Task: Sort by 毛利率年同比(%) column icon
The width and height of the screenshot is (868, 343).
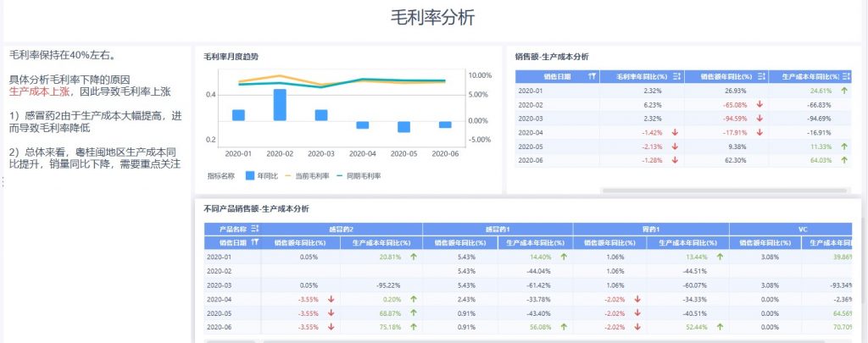Action: [x=676, y=77]
